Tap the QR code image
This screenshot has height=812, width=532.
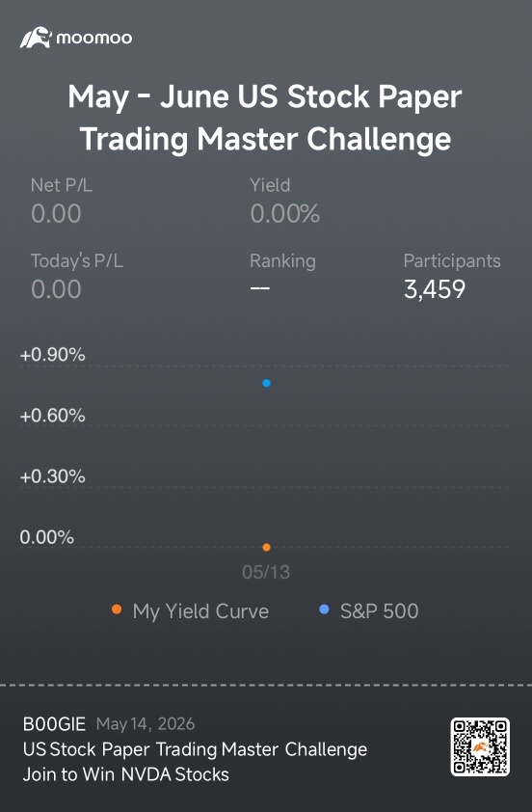[480, 746]
